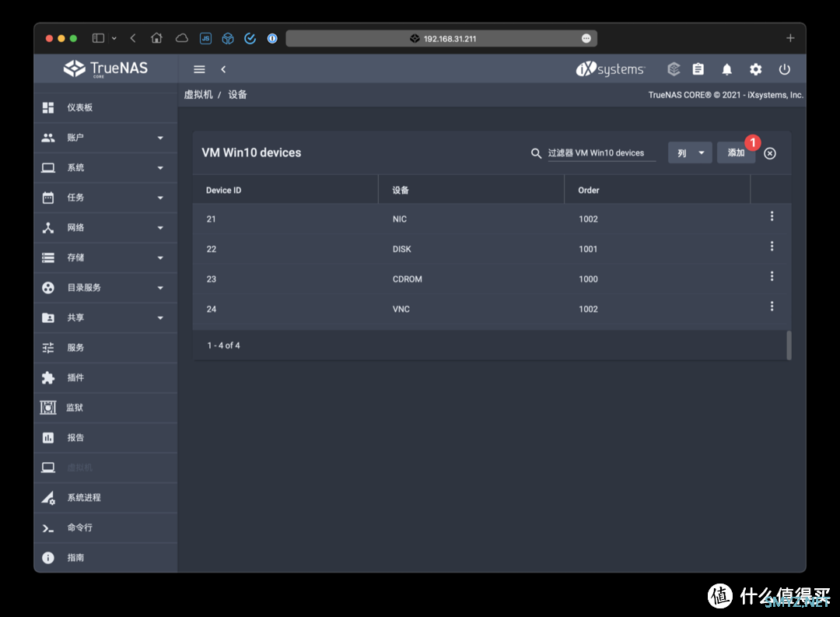Click the table vertical scrollbar
Screen dimensions: 840x617
789,345
